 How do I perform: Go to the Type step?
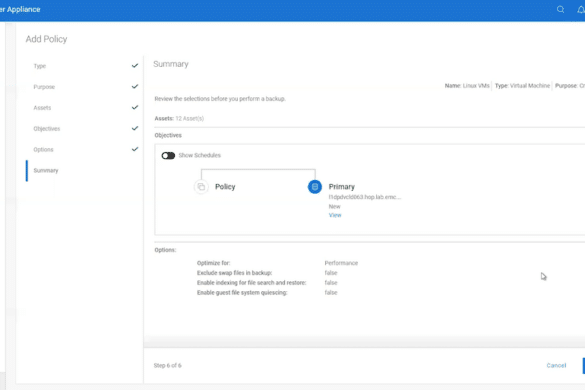(x=40, y=66)
